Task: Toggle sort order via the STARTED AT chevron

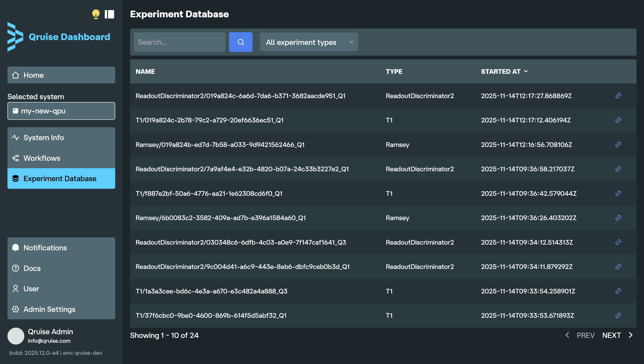Action: (x=526, y=71)
